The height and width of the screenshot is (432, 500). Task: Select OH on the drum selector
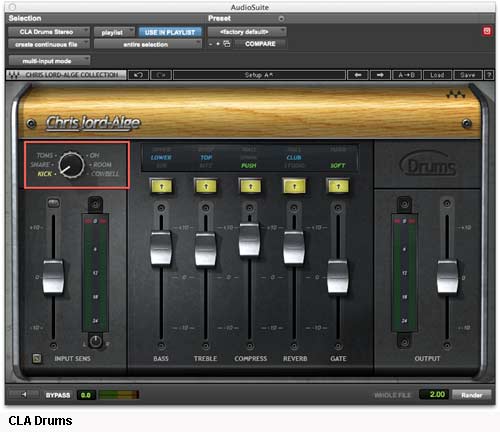[94, 155]
